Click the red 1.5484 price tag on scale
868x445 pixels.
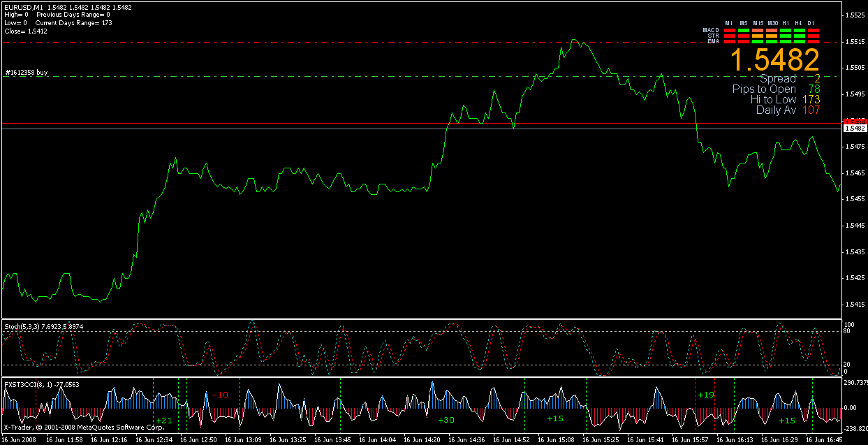tap(855, 122)
